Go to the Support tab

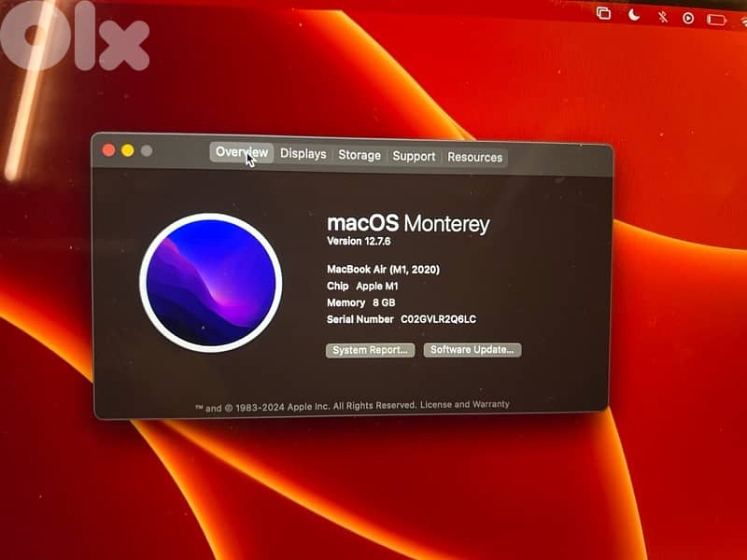pyautogui.click(x=414, y=156)
